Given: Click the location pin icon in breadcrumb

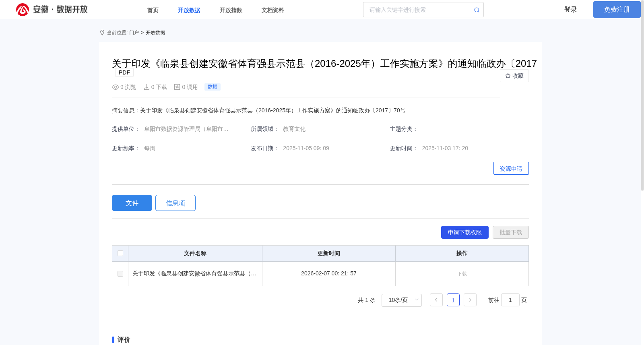Looking at the screenshot, I should (x=102, y=33).
